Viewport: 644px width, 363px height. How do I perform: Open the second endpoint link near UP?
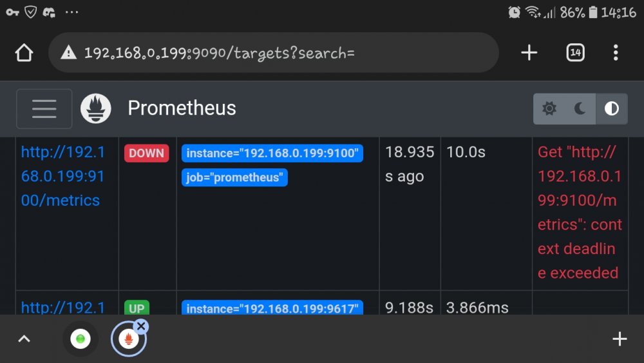pyautogui.click(x=63, y=307)
